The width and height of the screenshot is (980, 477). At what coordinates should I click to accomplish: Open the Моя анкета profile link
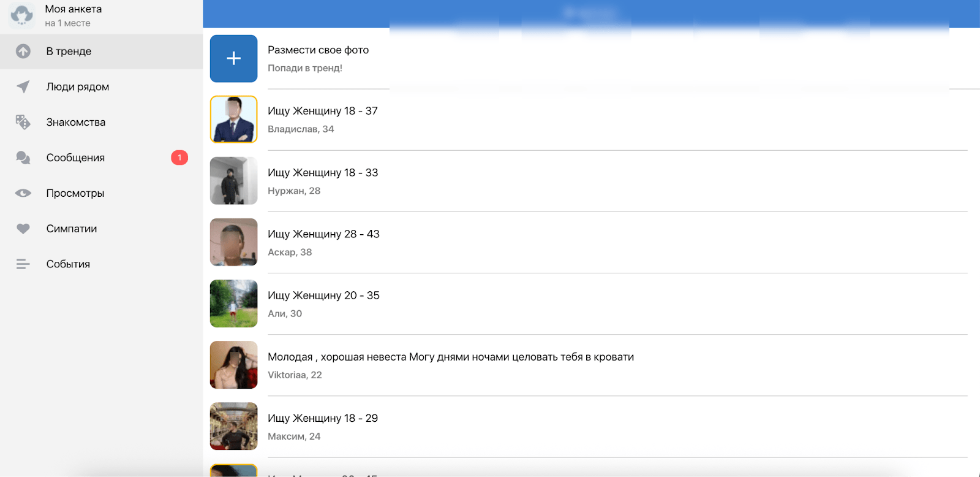pos(73,9)
